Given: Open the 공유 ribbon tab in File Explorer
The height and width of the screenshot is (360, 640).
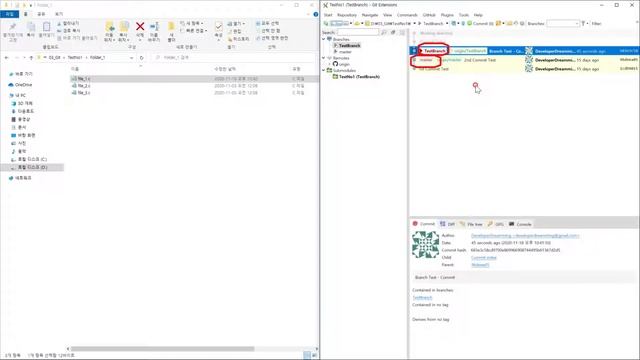Looking at the screenshot, I should (41, 14).
